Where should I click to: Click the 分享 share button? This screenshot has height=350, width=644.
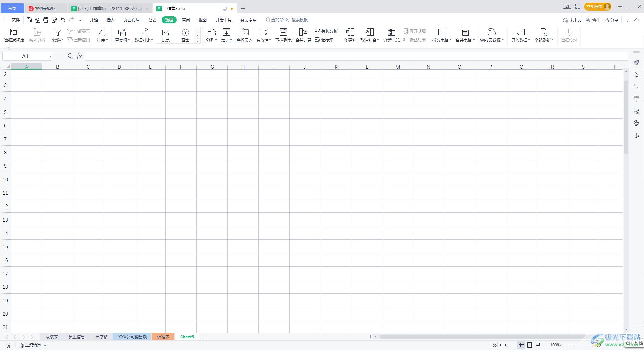611,20
